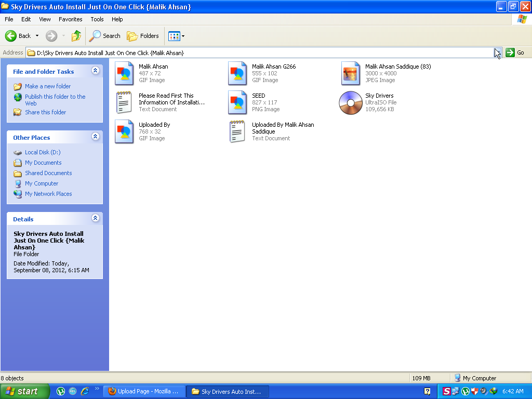Click the 8 objects status bar text

pos(12,378)
